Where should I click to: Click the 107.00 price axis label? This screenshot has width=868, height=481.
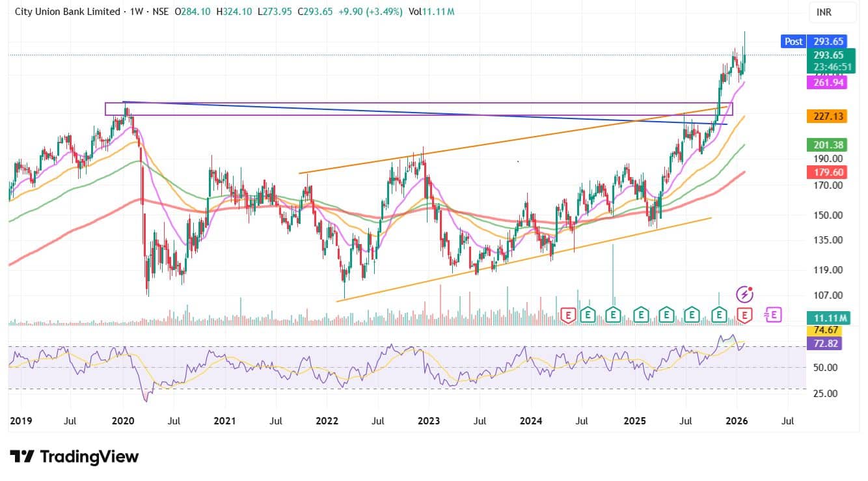(x=828, y=295)
